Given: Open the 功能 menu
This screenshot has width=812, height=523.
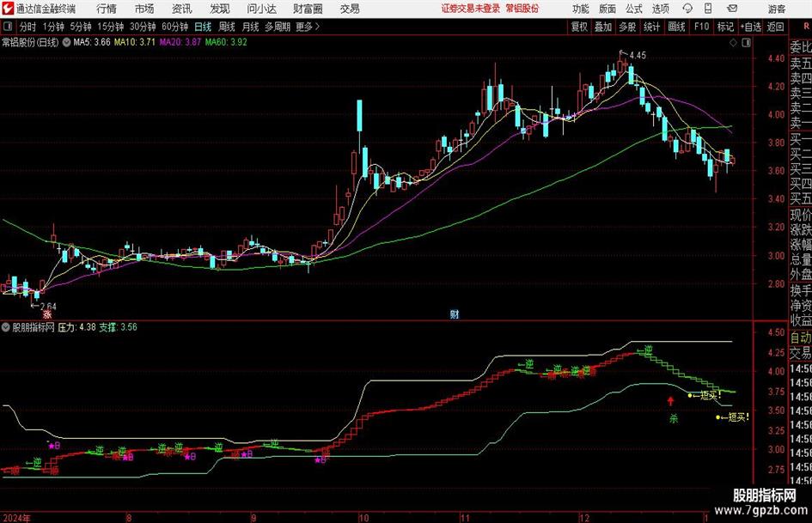Looking at the screenshot, I should (x=581, y=9).
